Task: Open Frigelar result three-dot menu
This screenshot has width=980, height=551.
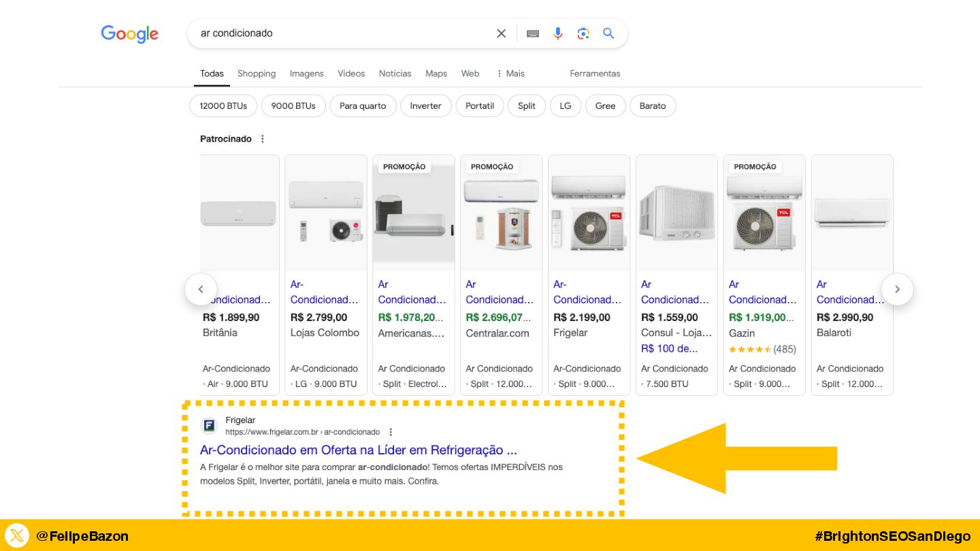Action: 391,432
